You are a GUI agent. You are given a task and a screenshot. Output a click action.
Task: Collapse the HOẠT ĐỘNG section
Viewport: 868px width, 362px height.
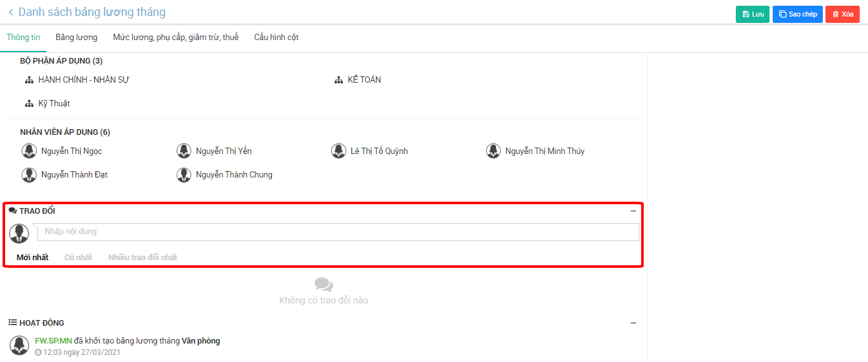click(633, 323)
